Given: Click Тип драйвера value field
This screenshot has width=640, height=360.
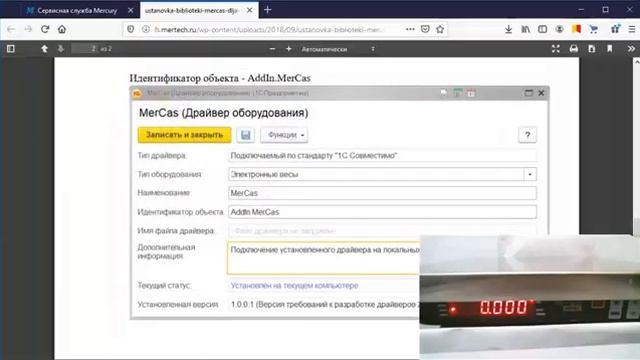Looking at the screenshot, I should point(382,156).
